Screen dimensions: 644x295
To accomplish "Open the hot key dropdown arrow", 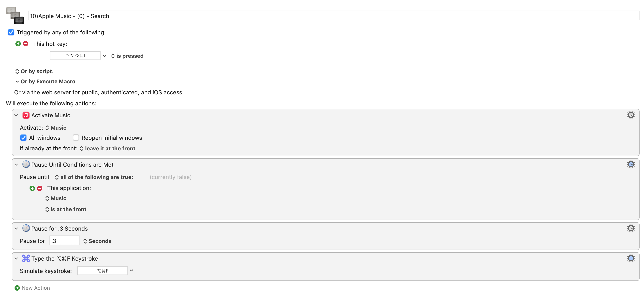I will [105, 56].
